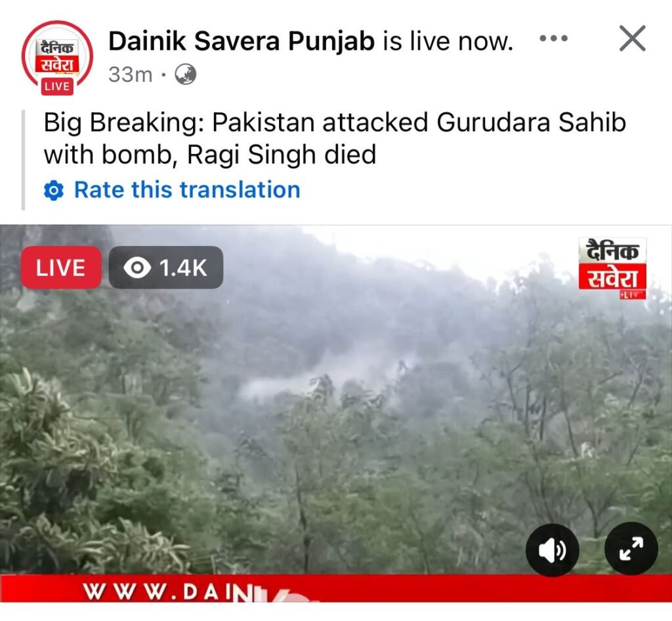Open the three-dot post options menu

point(554,39)
